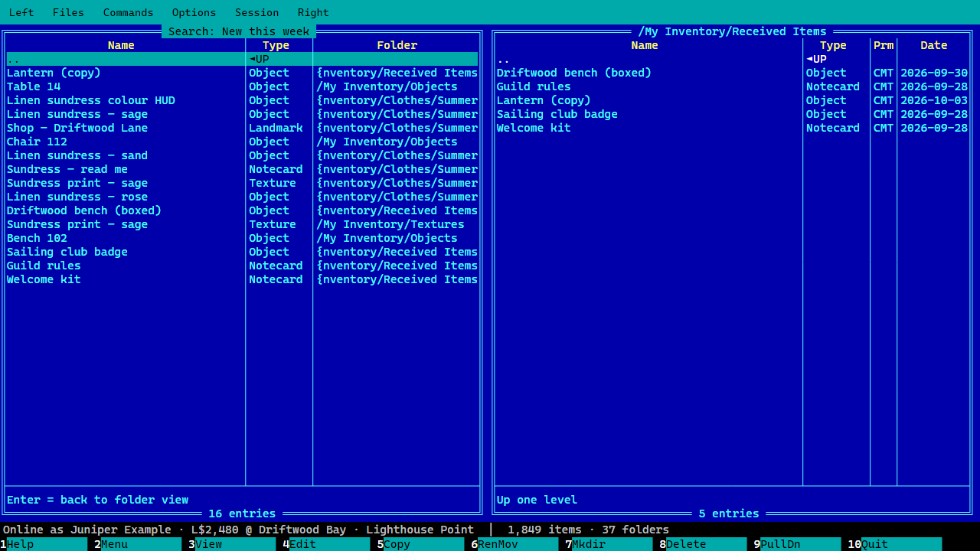The image size is (980, 551).
Task: Open the Commands menu
Action: (128, 12)
